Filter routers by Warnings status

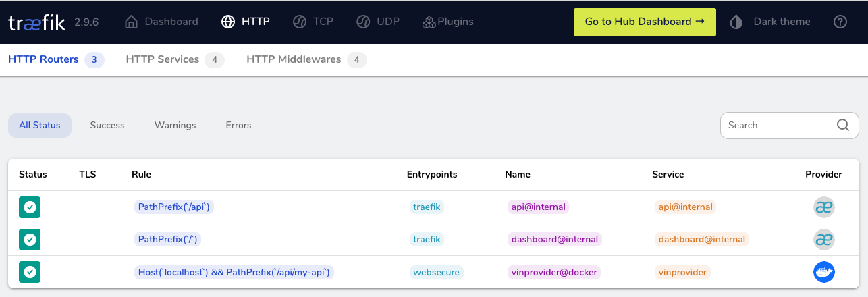point(175,126)
